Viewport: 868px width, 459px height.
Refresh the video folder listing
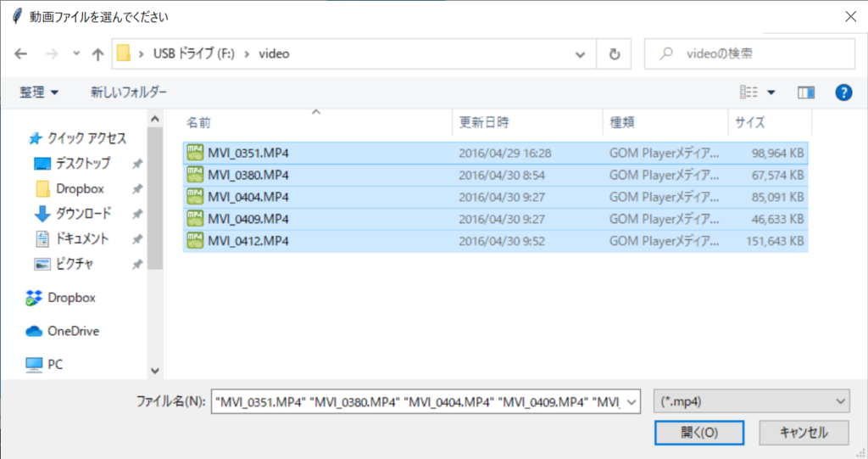615,54
